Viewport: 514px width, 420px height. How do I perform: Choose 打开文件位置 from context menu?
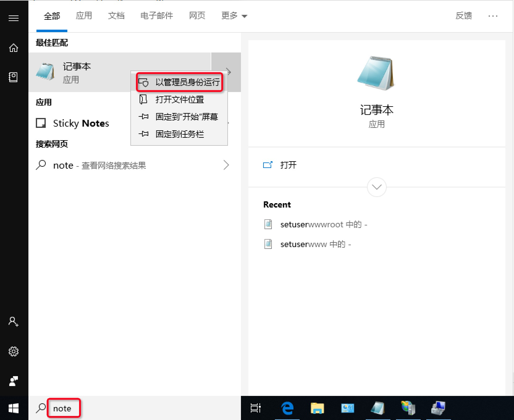click(x=179, y=99)
